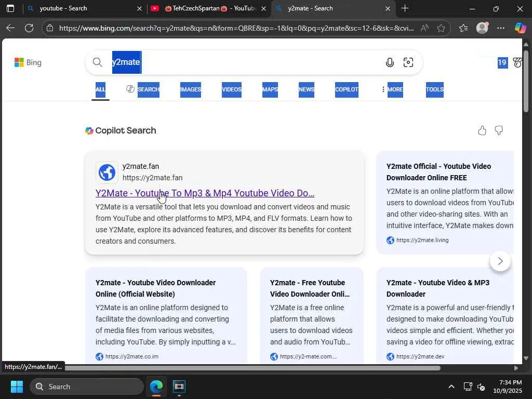
Task: Open the Rewards medal icon
Action: pos(517,62)
